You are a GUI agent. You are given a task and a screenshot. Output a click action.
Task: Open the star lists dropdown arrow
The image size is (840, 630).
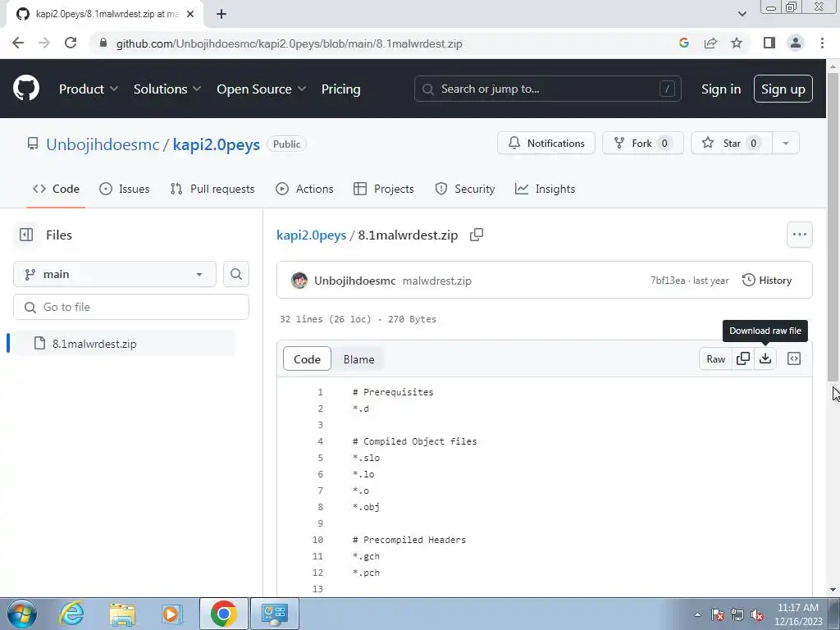click(786, 143)
